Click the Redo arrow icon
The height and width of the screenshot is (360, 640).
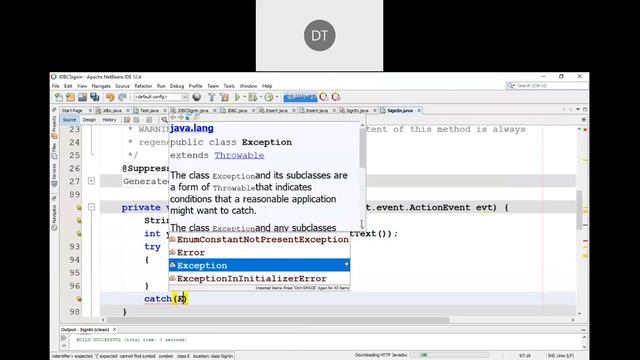tap(122, 97)
